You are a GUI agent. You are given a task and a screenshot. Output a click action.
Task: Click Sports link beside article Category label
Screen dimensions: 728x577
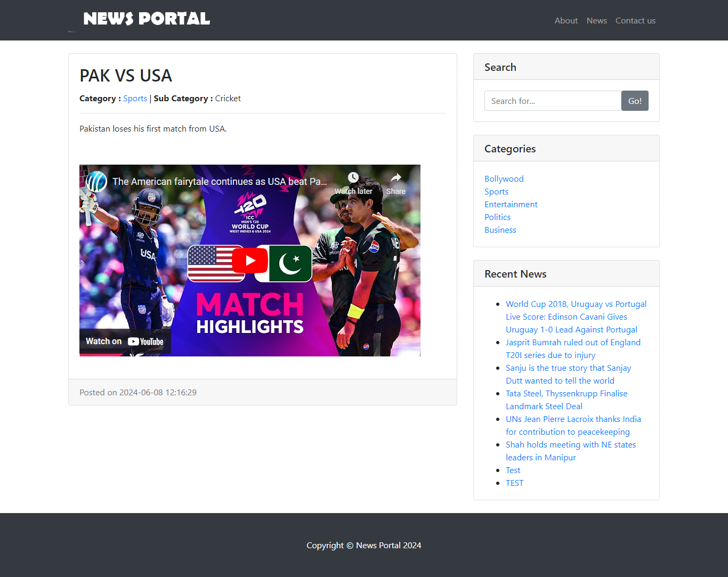[135, 99]
